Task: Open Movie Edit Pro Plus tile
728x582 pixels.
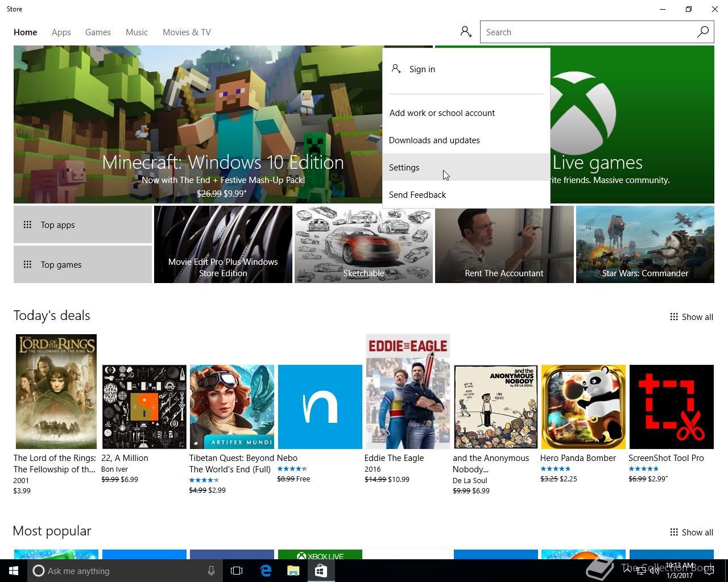Action: pos(223,244)
